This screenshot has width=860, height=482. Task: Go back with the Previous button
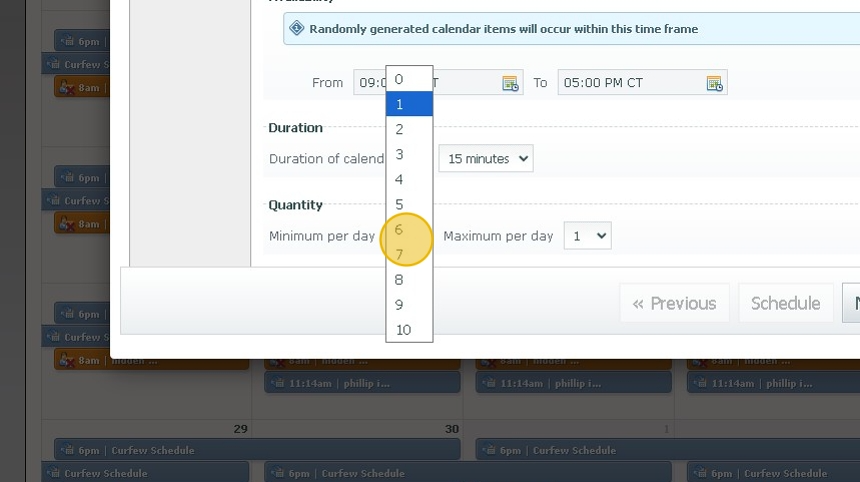tap(675, 303)
